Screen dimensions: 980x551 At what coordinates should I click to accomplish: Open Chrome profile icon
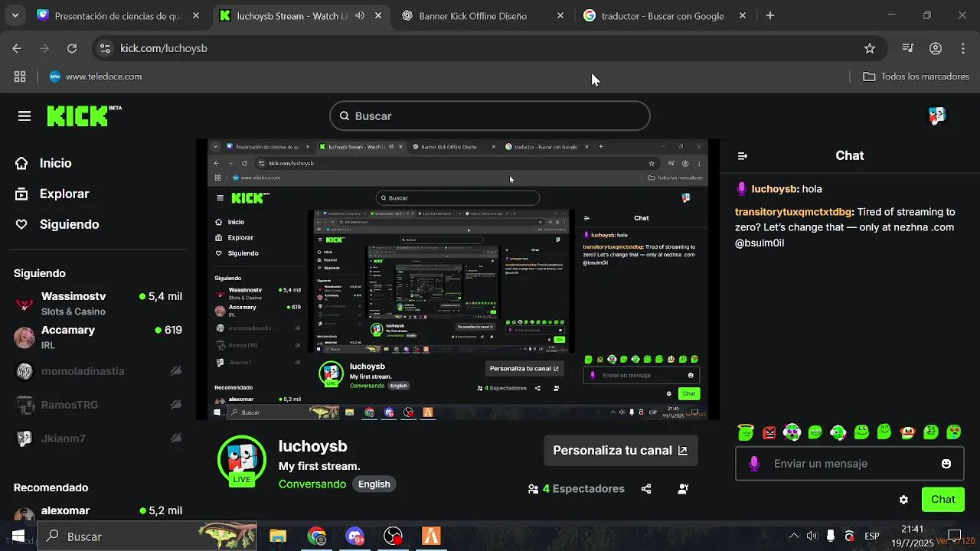[x=936, y=48]
